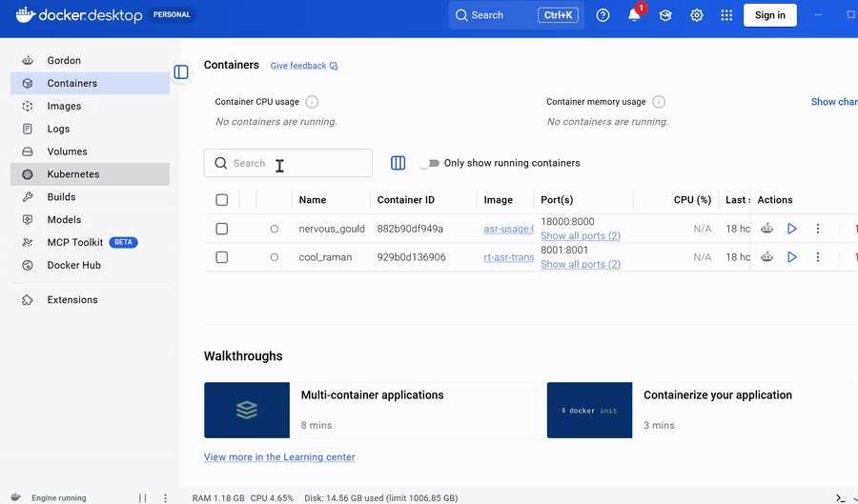This screenshot has width=858, height=504.
Task: Ask Gordon about the cool_raman container
Action: pos(767,257)
